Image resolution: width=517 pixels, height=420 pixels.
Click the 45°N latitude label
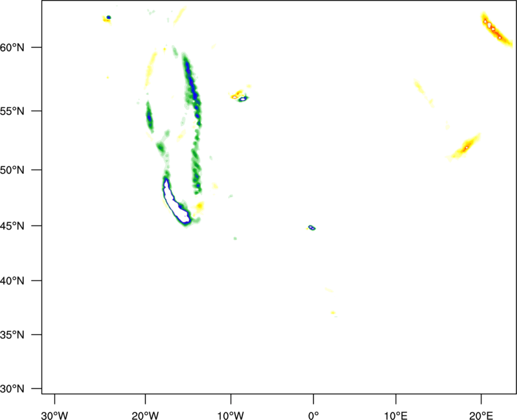12,226
